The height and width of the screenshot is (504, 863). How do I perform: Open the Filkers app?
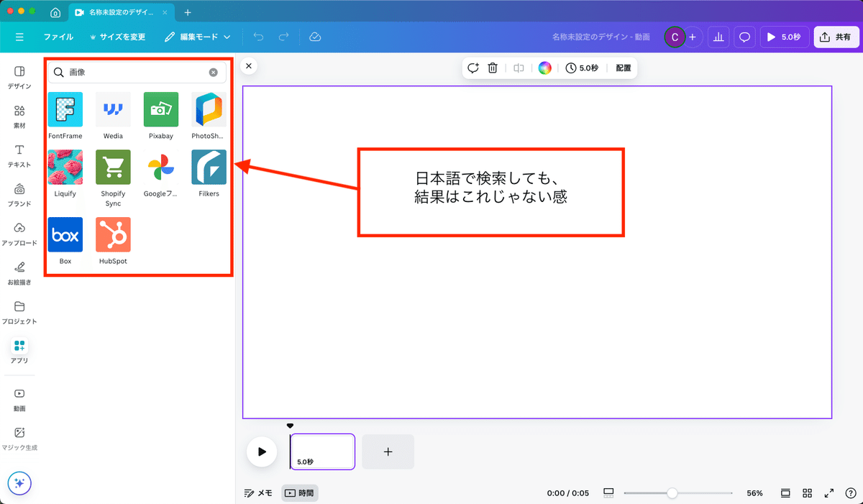pyautogui.click(x=209, y=167)
